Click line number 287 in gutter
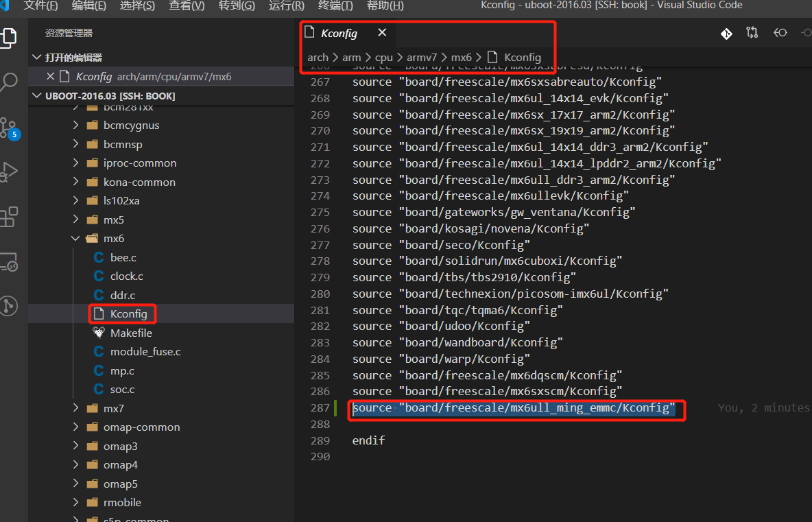 (320, 408)
